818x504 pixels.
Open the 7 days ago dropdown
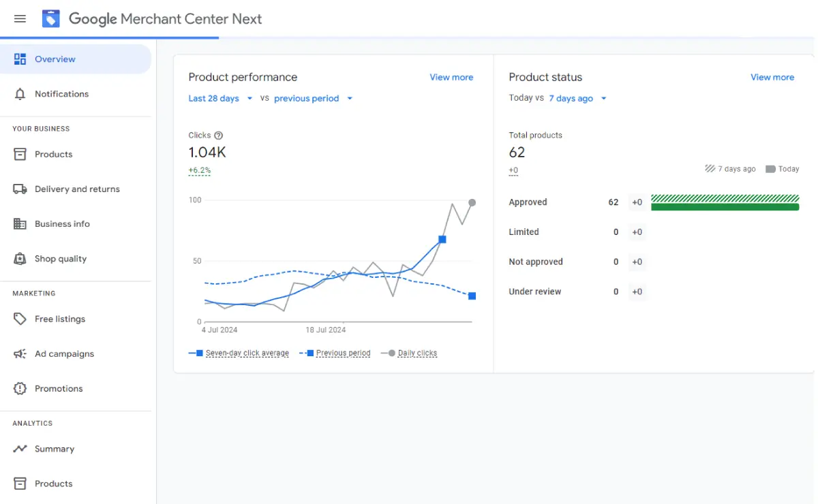(578, 99)
